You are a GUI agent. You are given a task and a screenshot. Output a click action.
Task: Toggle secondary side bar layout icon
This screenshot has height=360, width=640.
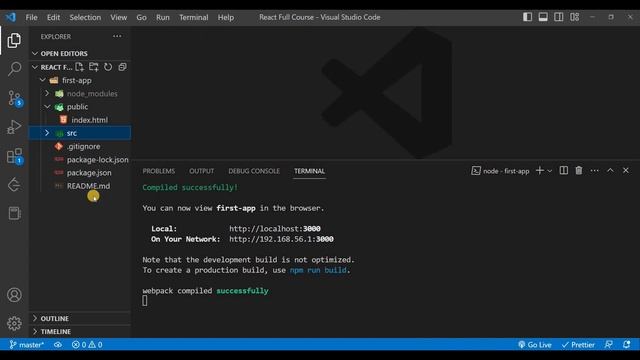pyautogui.click(x=559, y=17)
